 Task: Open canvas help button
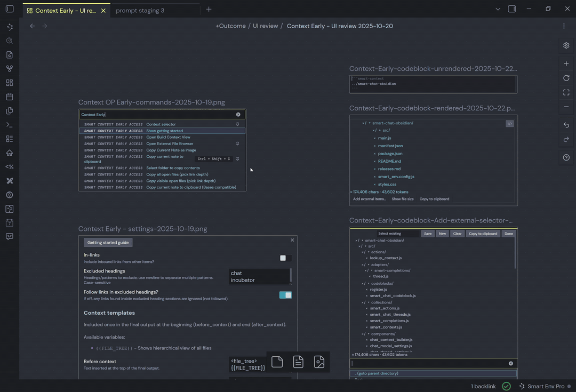pos(566,157)
